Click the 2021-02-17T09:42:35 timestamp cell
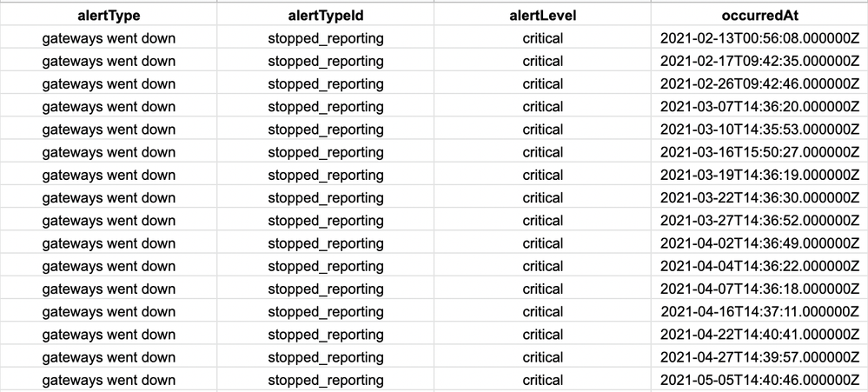The width and height of the screenshot is (868, 392). click(759, 61)
